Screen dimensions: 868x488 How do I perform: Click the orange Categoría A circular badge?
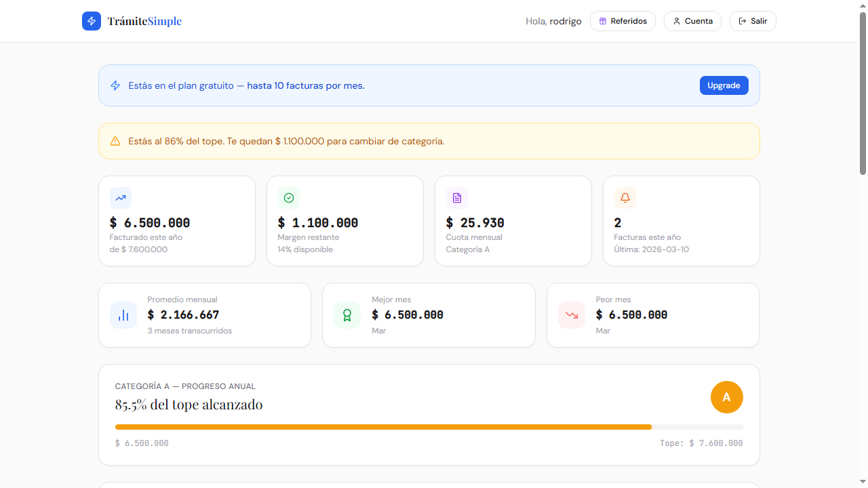click(x=726, y=397)
